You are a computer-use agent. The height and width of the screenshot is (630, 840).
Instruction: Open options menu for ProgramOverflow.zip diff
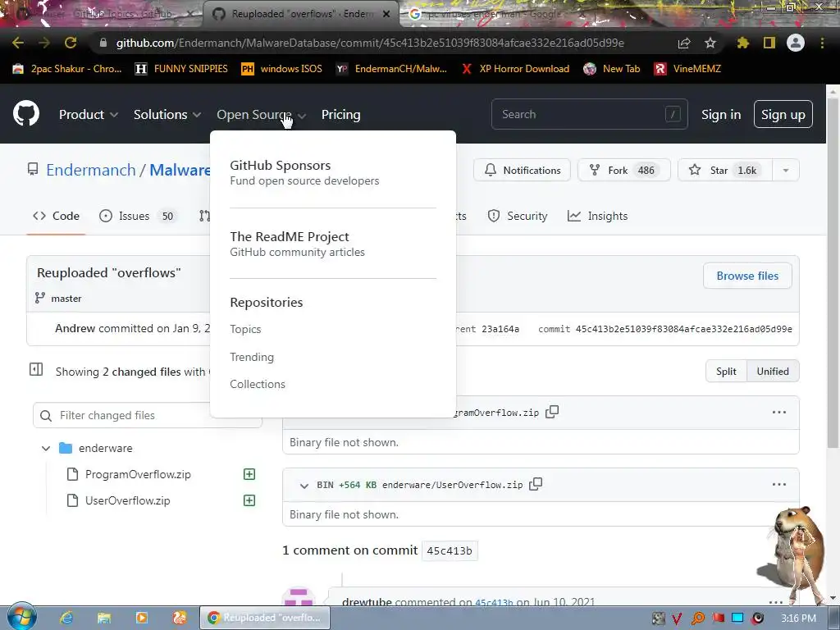click(x=779, y=412)
